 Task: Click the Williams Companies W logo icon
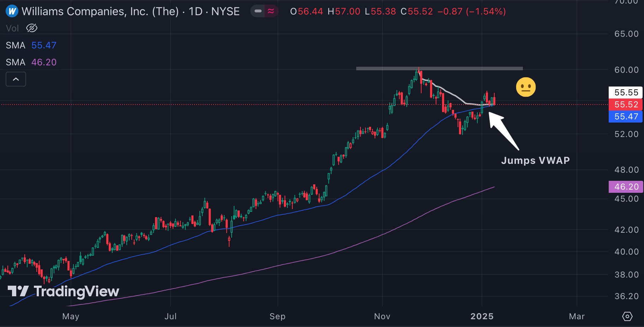tap(12, 11)
